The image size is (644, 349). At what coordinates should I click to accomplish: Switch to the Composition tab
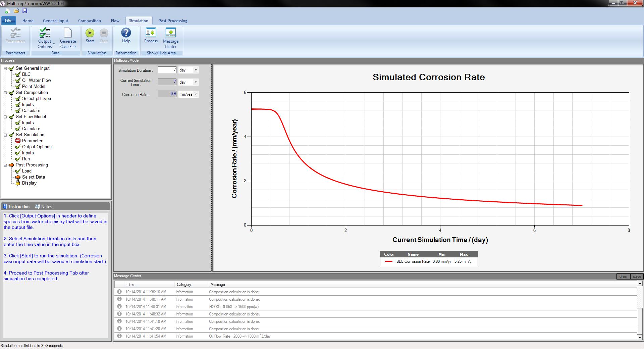click(89, 20)
